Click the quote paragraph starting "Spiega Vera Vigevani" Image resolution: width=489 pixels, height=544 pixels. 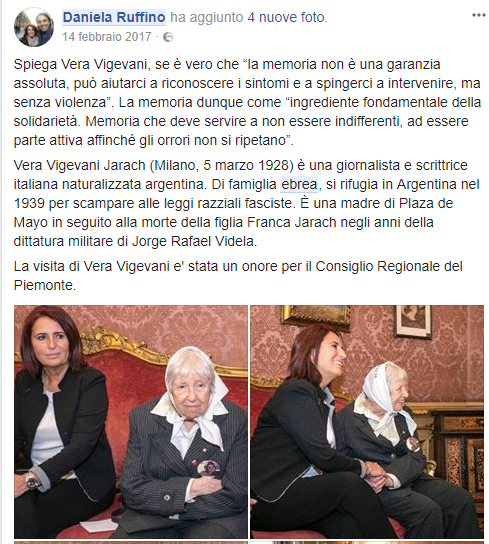(x=247, y=102)
